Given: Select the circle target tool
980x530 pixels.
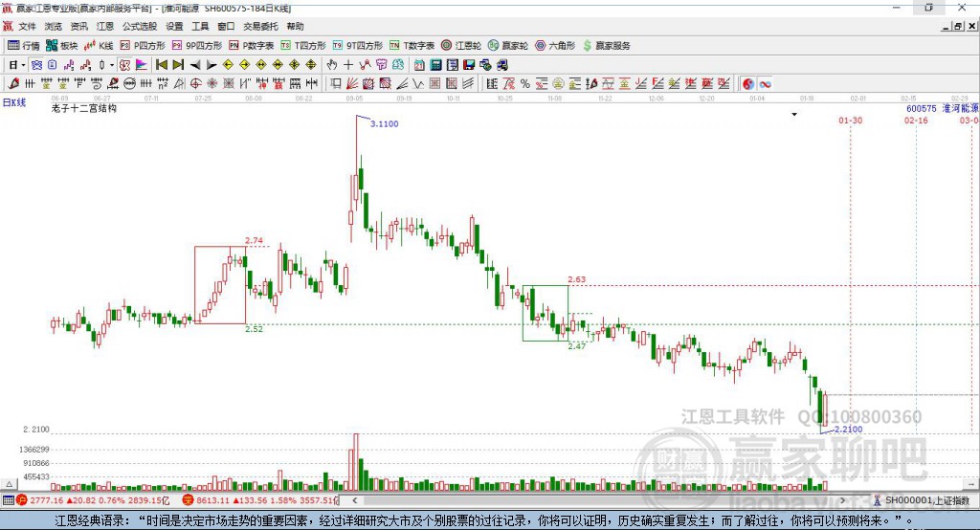Looking at the screenshot, I should coord(195,83).
